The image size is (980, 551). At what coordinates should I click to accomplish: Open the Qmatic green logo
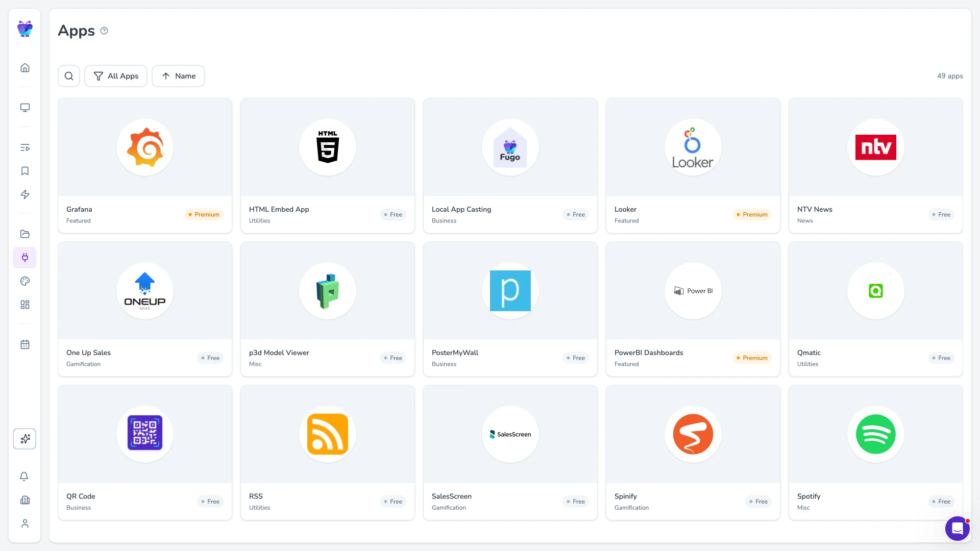876,291
